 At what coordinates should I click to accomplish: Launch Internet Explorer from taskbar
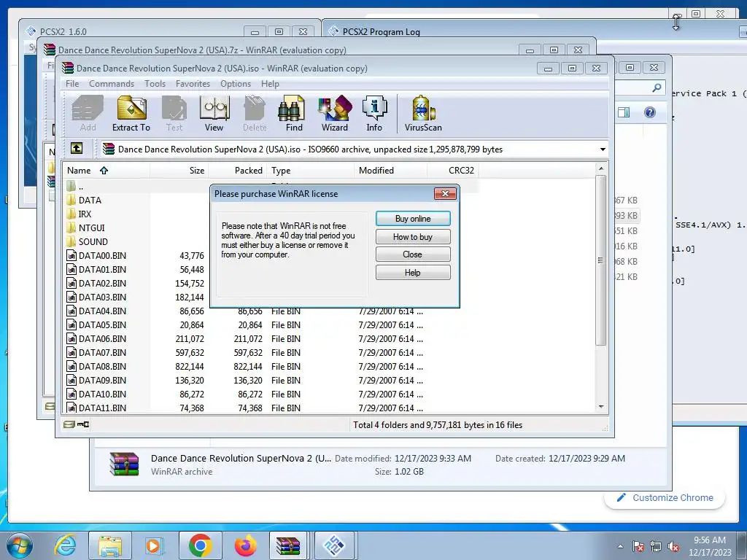pyautogui.click(x=65, y=545)
